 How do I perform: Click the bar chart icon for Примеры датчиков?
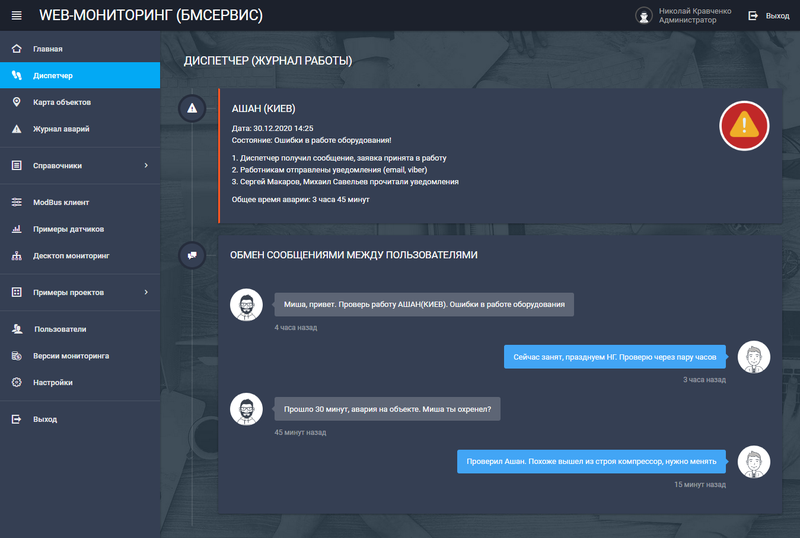(16, 229)
